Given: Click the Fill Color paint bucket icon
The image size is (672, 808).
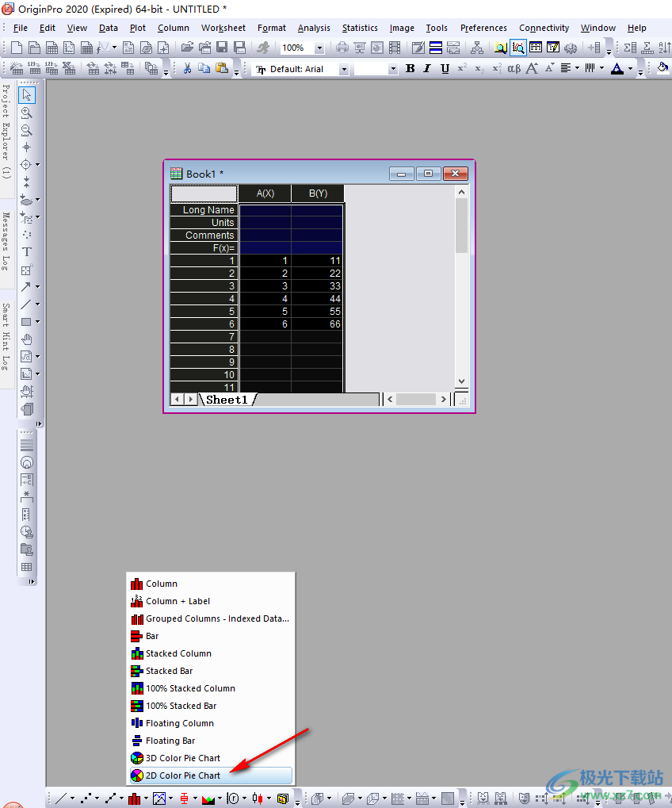Looking at the screenshot, I should 662,67.
